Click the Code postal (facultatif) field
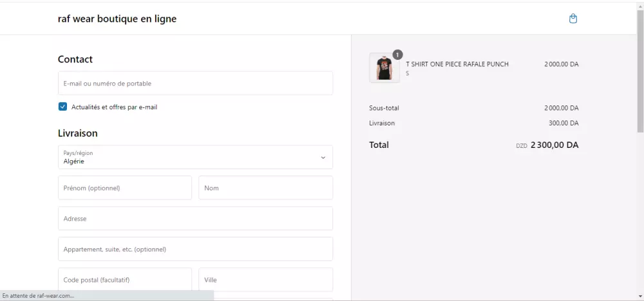 pos(125,280)
